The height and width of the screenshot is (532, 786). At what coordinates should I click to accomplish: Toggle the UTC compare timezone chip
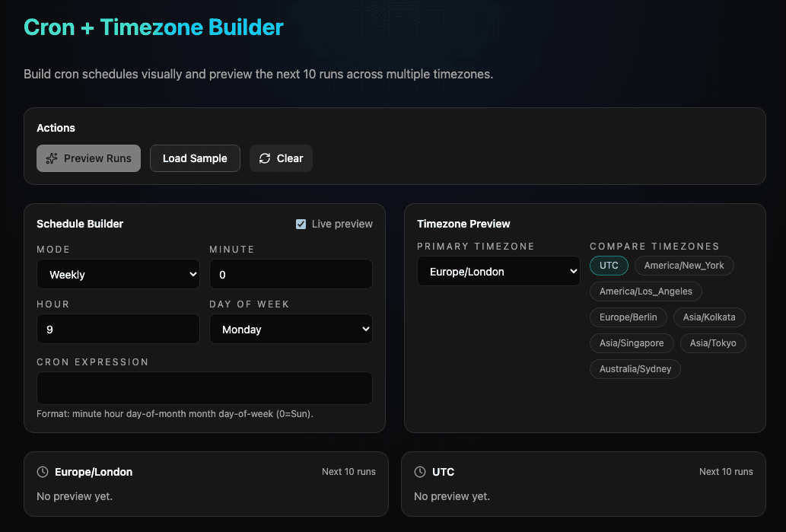tap(609, 265)
